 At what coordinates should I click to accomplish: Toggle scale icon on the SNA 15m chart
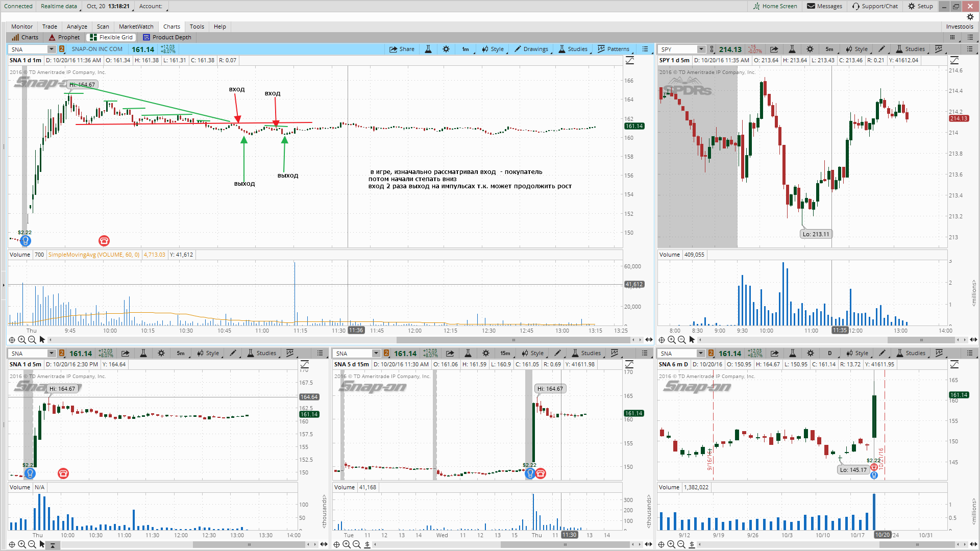[629, 364]
